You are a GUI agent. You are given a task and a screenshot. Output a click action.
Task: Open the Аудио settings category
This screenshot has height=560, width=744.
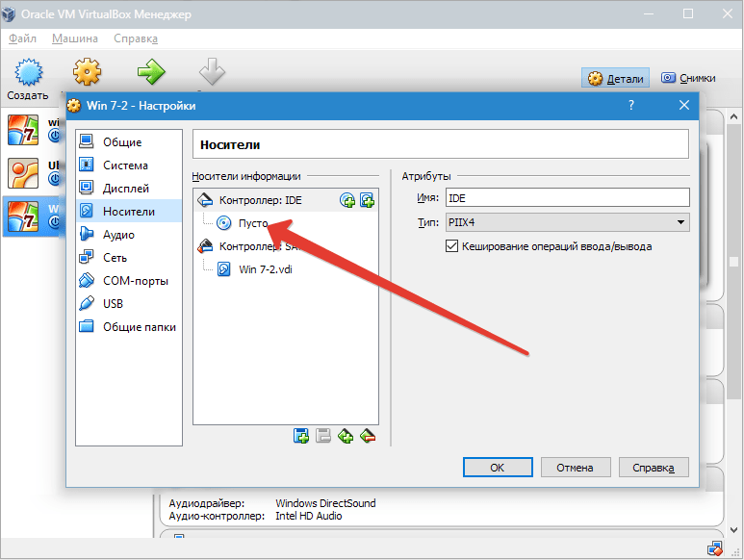coord(118,235)
